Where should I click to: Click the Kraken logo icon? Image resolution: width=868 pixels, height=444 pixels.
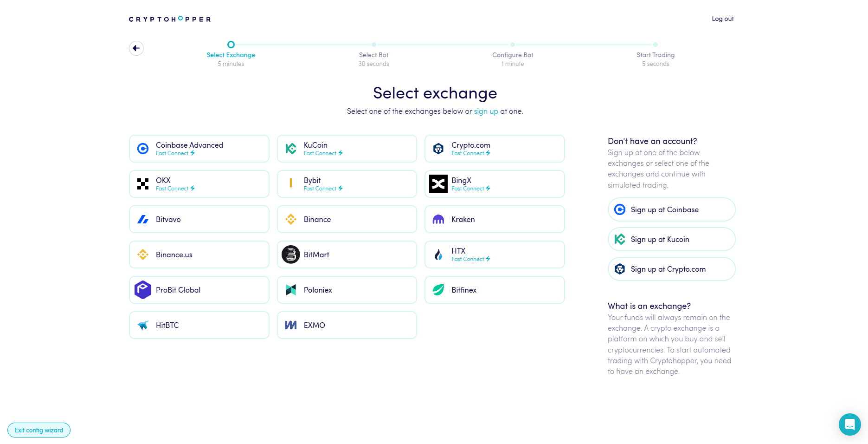[x=438, y=219]
